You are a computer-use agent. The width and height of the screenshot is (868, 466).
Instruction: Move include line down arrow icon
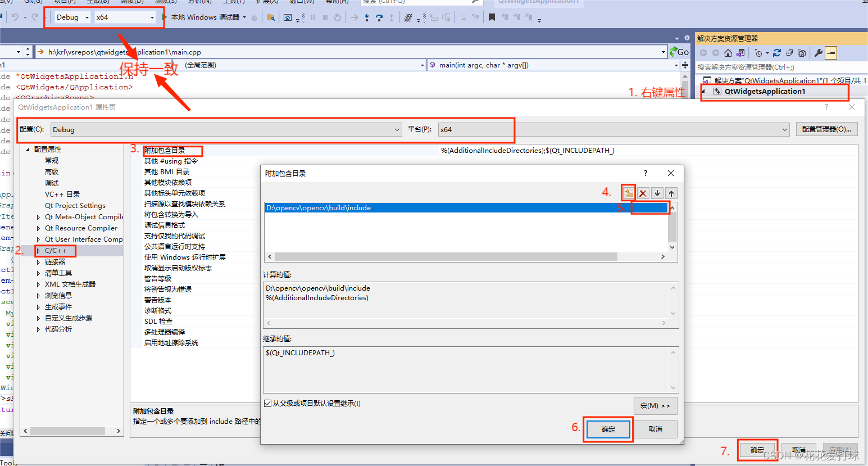point(657,193)
